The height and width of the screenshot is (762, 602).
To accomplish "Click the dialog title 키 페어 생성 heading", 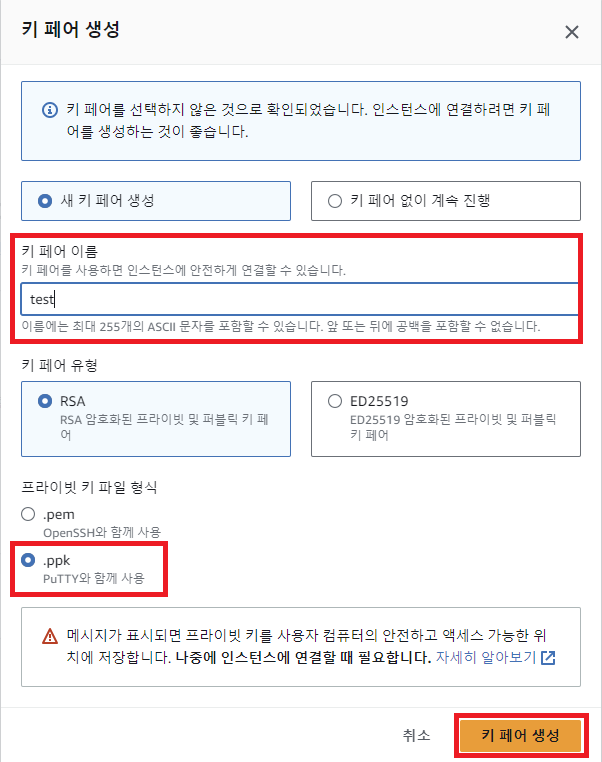I will point(70,30).
